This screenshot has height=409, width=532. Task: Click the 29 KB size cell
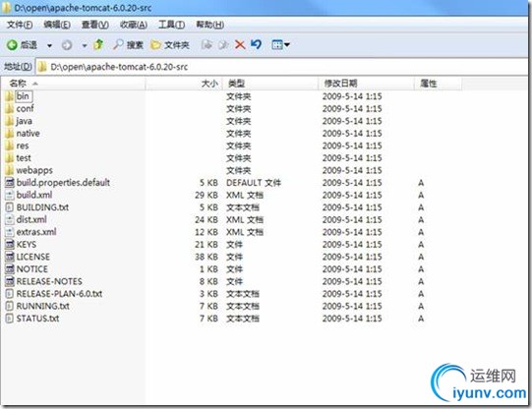(207, 195)
